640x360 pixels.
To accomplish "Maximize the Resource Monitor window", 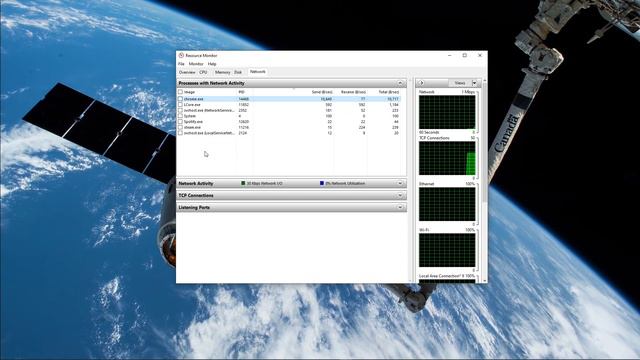I will pyautogui.click(x=464, y=55).
